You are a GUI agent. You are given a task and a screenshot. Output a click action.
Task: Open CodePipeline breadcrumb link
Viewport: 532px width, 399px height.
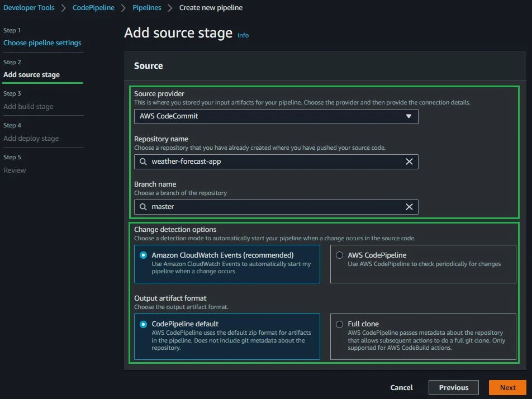[93, 7]
